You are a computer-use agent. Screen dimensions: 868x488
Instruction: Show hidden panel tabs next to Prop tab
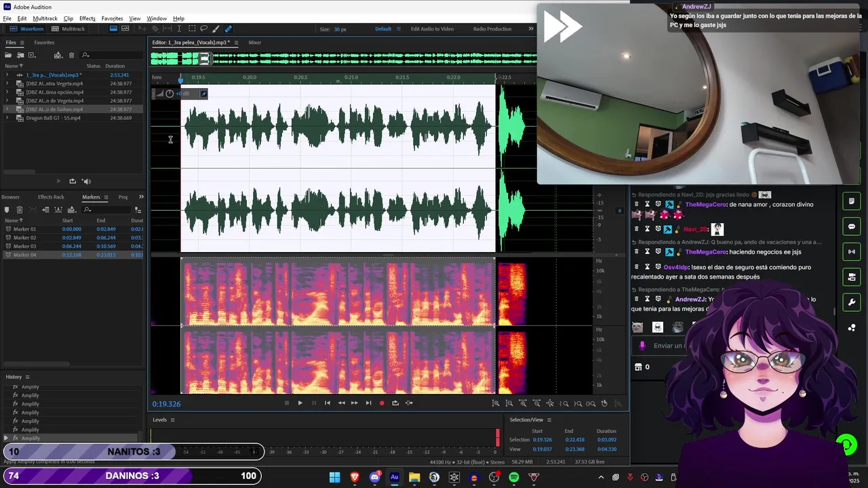[141, 197]
